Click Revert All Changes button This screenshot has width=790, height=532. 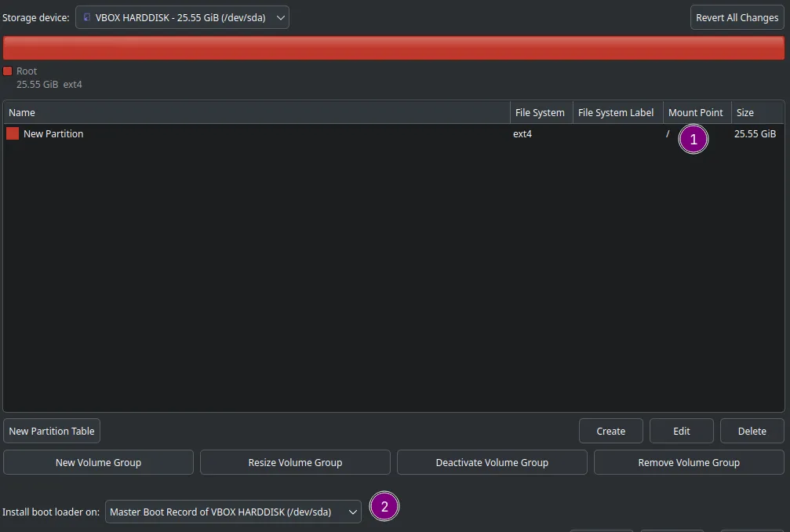(737, 17)
